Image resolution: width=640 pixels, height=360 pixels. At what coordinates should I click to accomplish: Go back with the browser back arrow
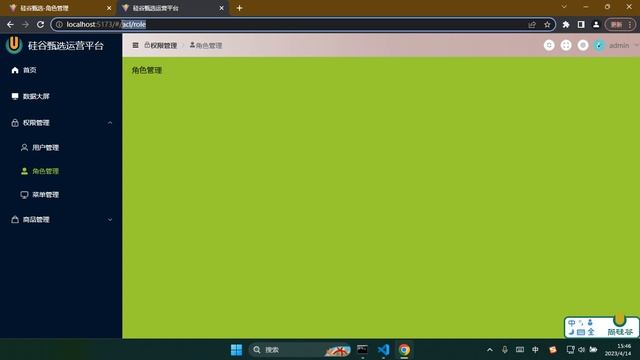click(10, 24)
